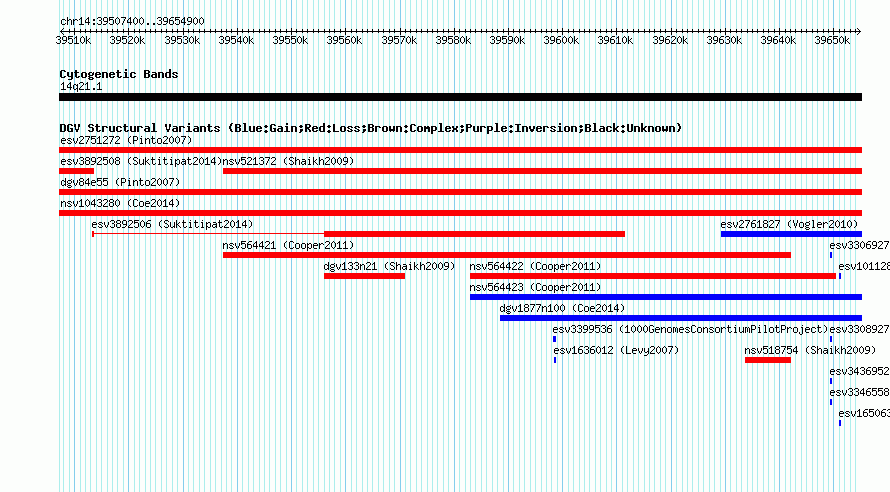Click the 14q21.1 band label
Viewport: 890px width, 492px height.
[x=81, y=86]
